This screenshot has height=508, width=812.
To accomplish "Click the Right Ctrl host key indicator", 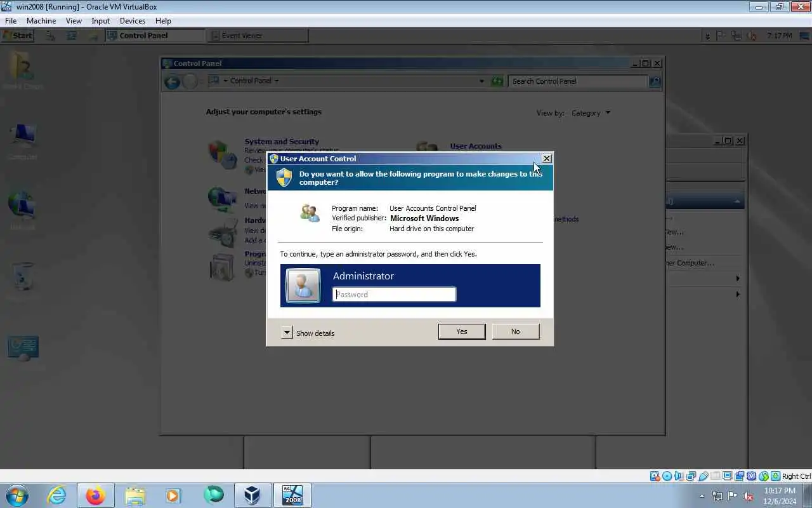I will pos(796,476).
